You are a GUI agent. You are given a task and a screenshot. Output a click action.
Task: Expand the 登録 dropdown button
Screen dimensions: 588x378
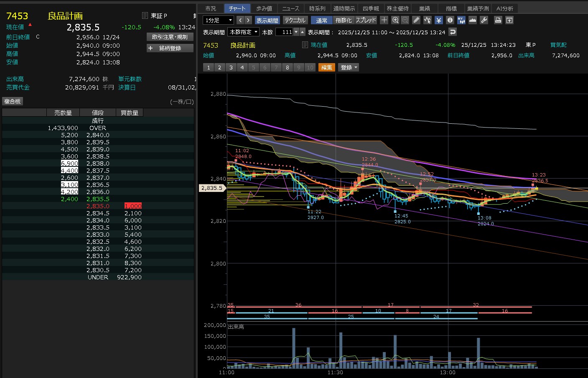349,67
